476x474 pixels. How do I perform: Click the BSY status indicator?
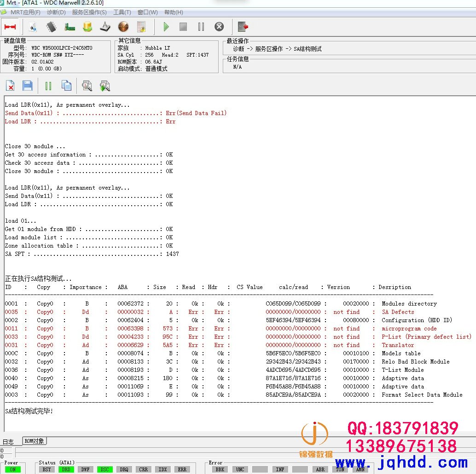(x=47, y=469)
